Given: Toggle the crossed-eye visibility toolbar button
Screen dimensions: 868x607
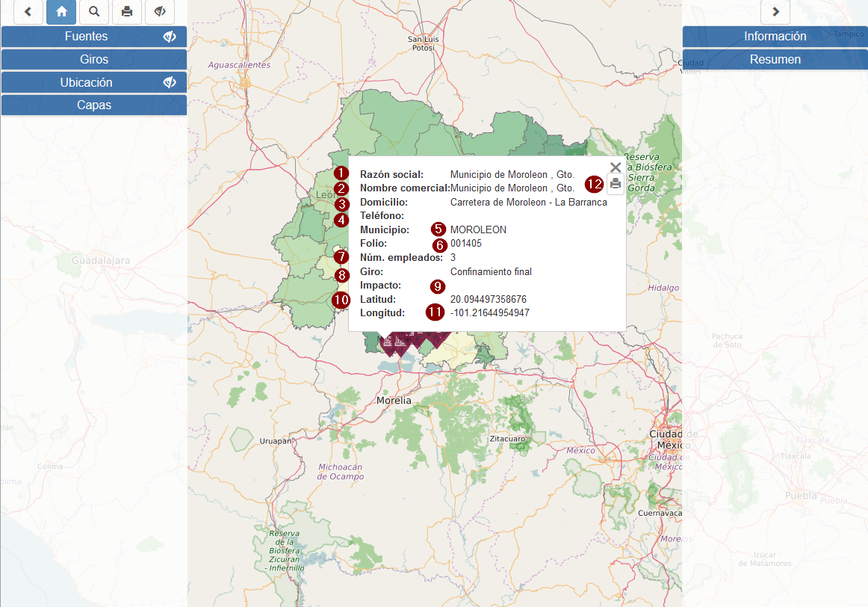Looking at the screenshot, I should tap(160, 12).
